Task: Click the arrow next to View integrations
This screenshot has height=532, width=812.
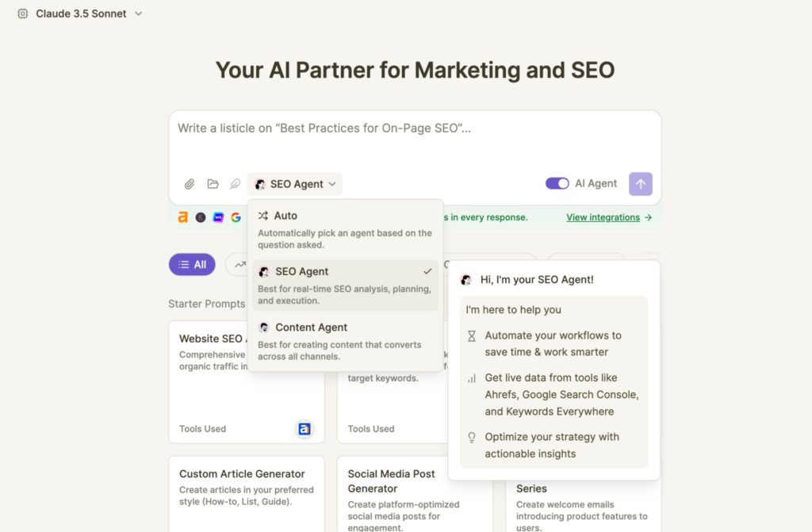Action: (x=649, y=217)
